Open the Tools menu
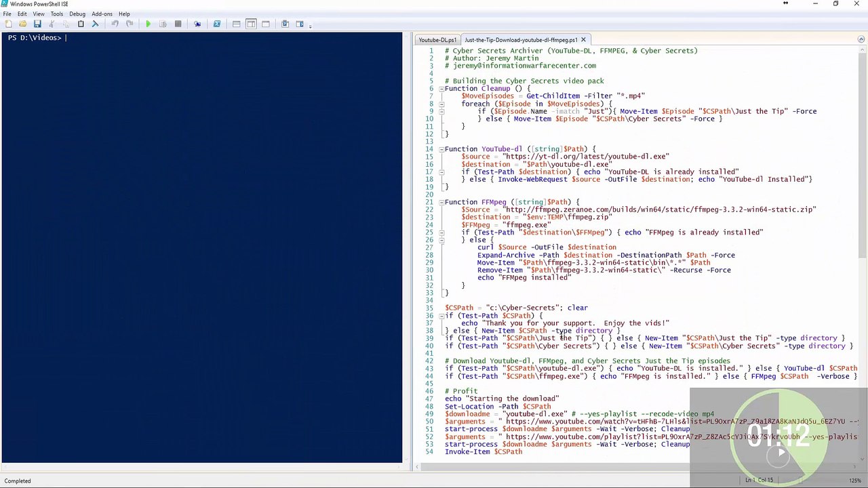Screen dimensions: 868x488 (x=56, y=14)
